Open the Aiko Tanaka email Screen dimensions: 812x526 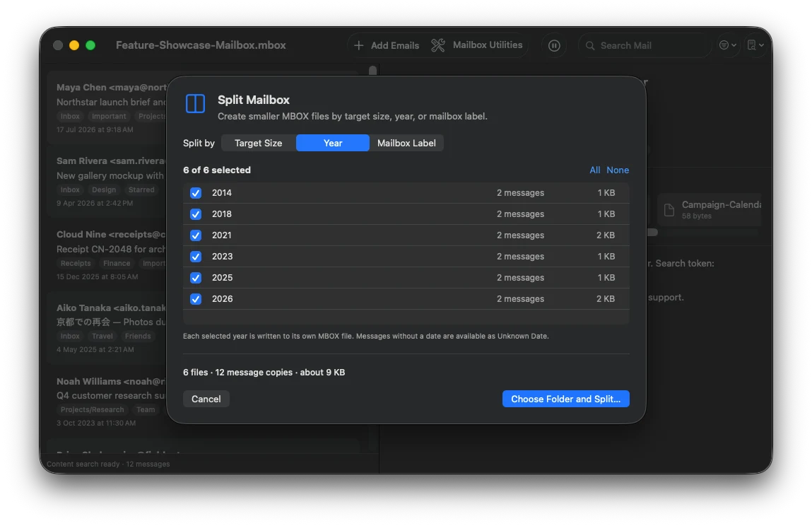107,328
